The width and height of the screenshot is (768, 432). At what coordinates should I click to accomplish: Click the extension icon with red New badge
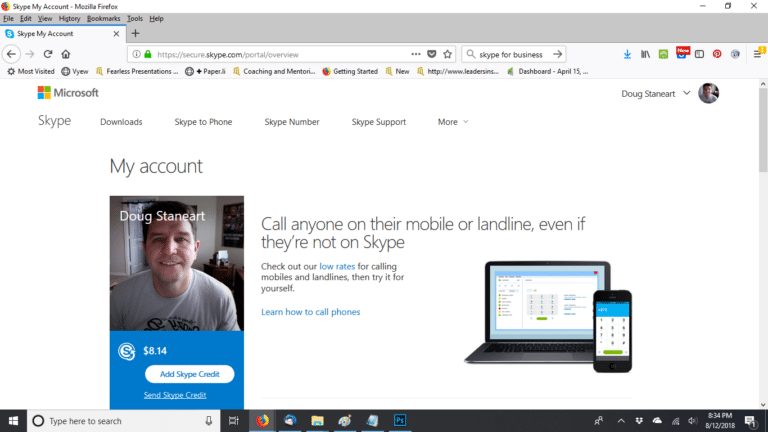pos(682,53)
